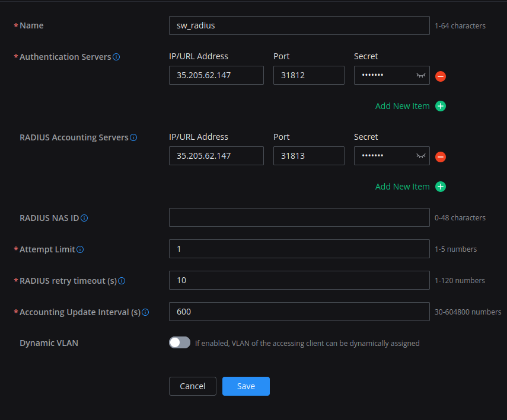507x420 pixels.
Task: Click info icon beside RADIUS Accounting Servers
Action: 133,137
